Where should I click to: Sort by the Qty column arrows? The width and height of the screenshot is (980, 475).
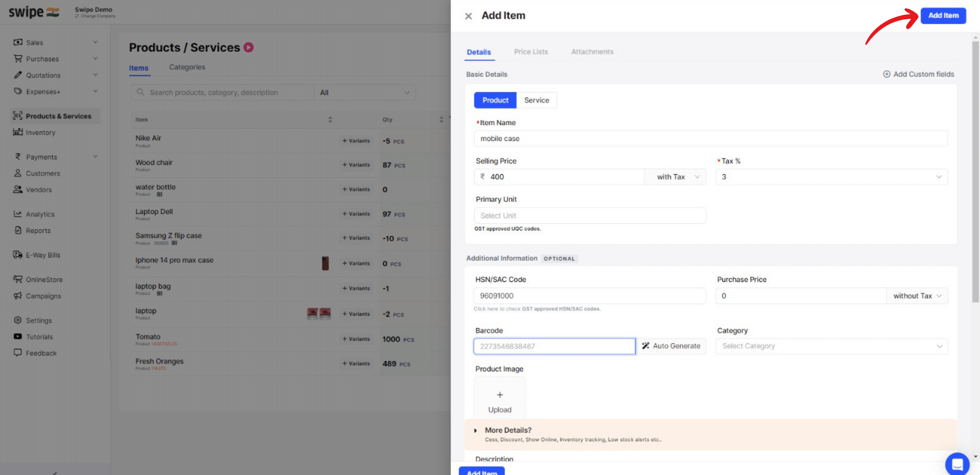[442, 120]
